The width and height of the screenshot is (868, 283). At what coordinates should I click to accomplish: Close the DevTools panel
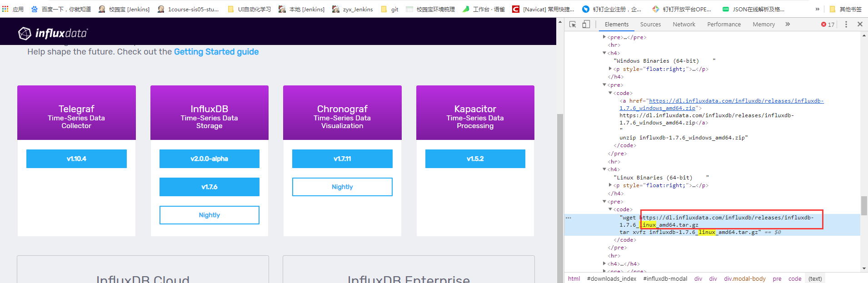[x=860, y=25]
